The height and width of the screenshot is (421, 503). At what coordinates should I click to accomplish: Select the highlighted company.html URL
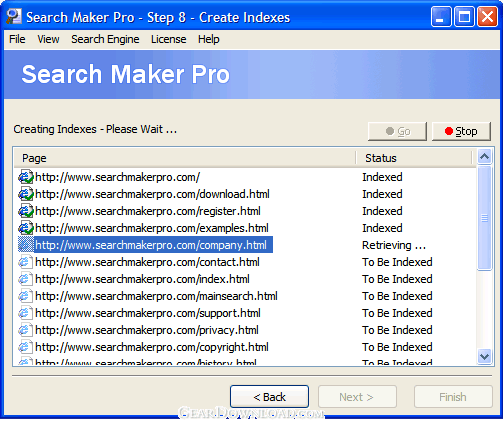153,245
